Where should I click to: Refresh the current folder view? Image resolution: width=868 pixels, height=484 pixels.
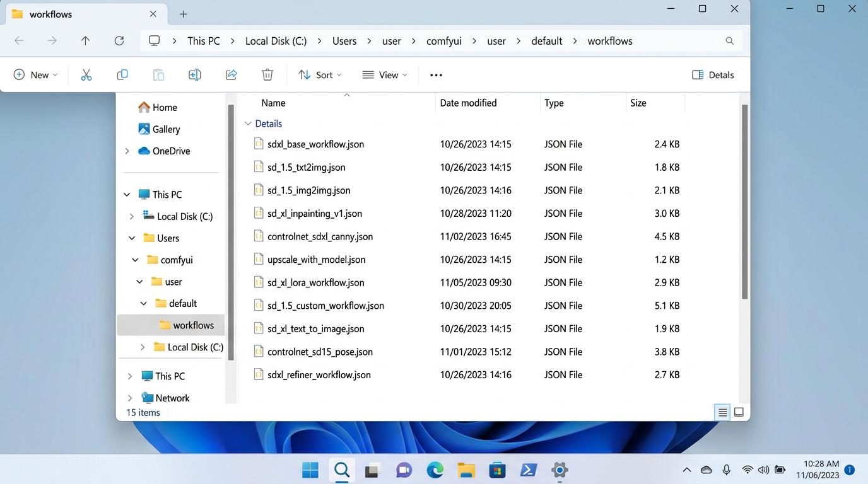point(119,41)
